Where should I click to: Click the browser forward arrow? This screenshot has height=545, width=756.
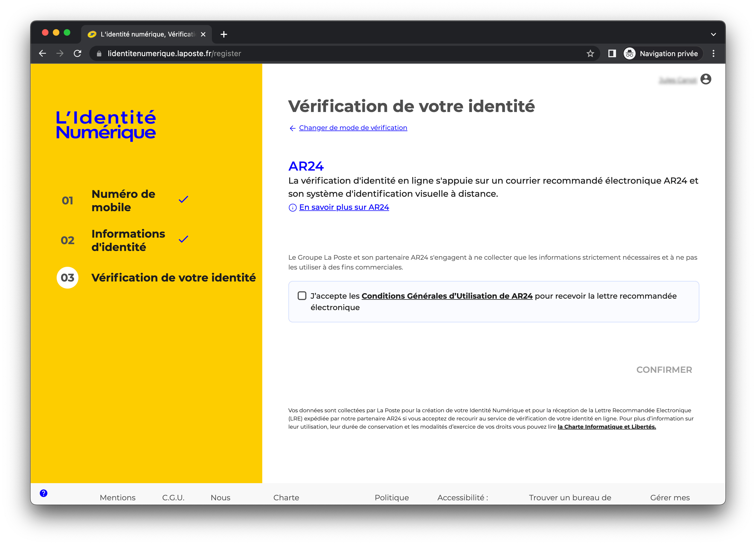click(60, 53)
